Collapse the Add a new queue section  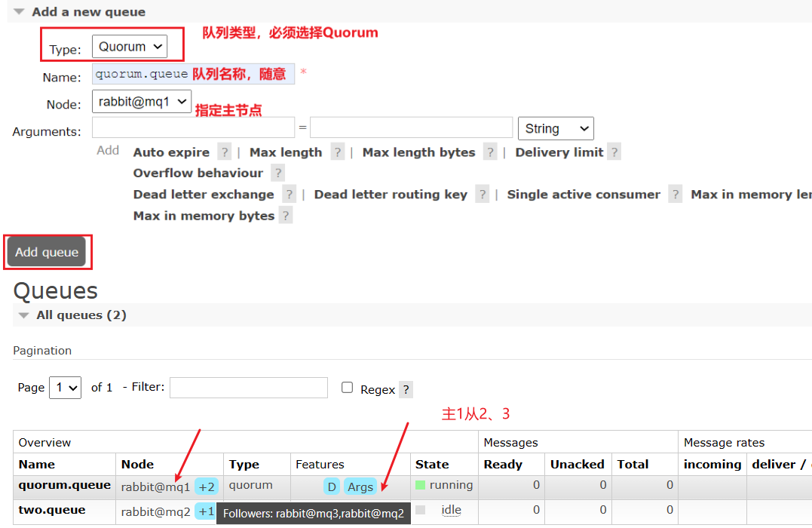[x=88, y=11]
